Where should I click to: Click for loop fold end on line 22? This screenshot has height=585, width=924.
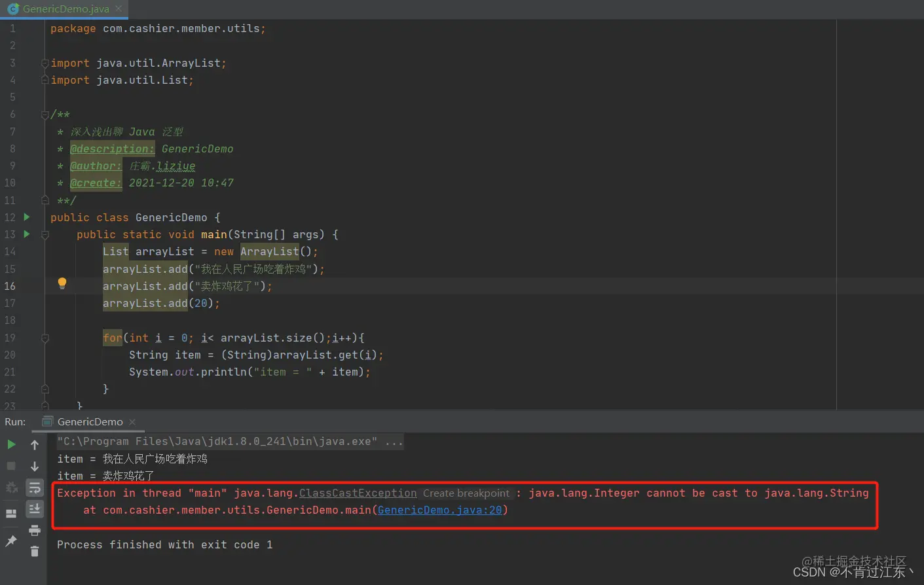point(45,389)
